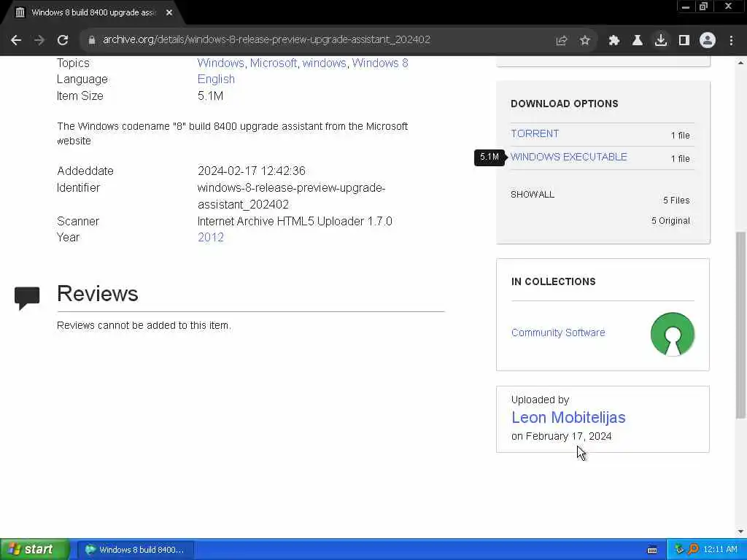Click the 12:11 AM taskbar clock
This screenshot has height=560, width=747.
tap(720, 550)
